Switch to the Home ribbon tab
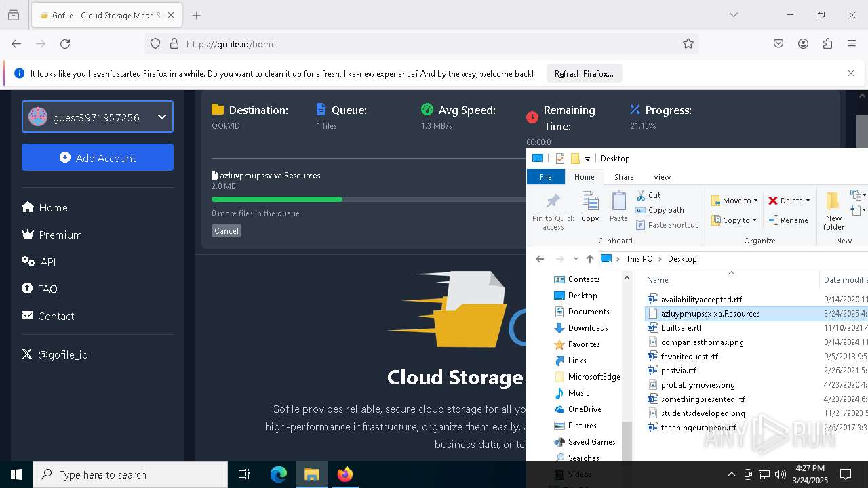 [584, 177]
